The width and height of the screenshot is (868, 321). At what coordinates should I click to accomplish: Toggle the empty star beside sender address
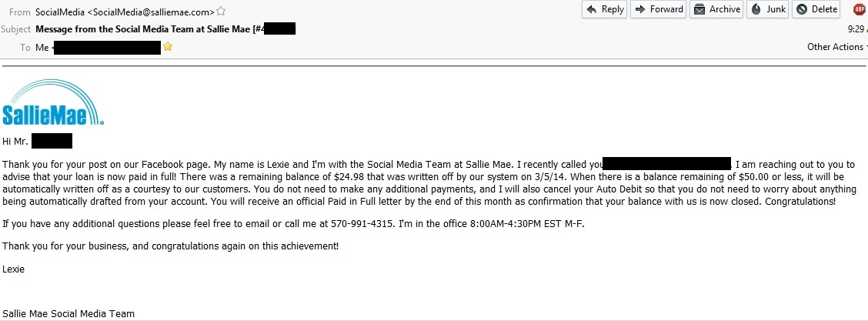click(x=221, y=11)
